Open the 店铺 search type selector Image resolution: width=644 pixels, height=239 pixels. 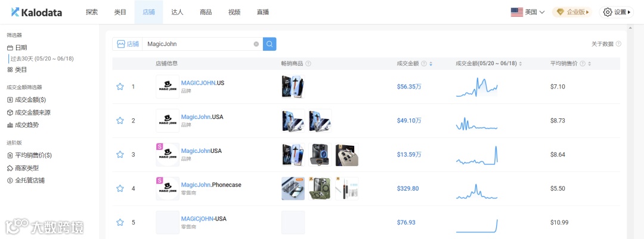pos(128,44)
